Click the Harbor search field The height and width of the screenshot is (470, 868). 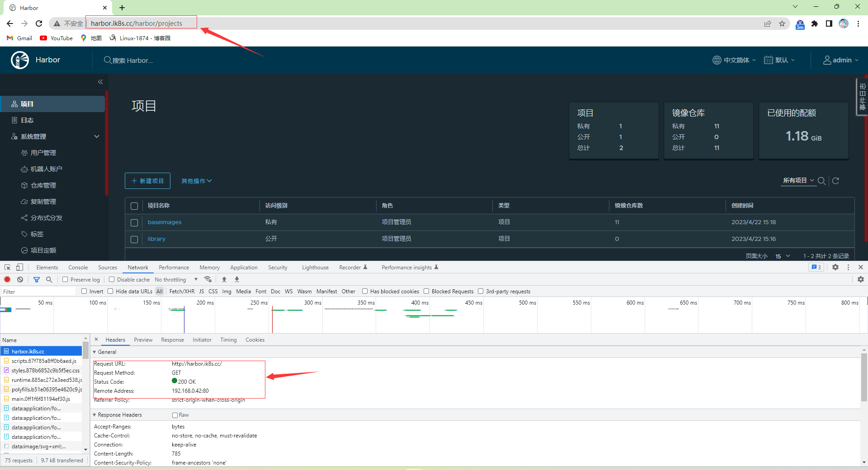pos(133,60)
